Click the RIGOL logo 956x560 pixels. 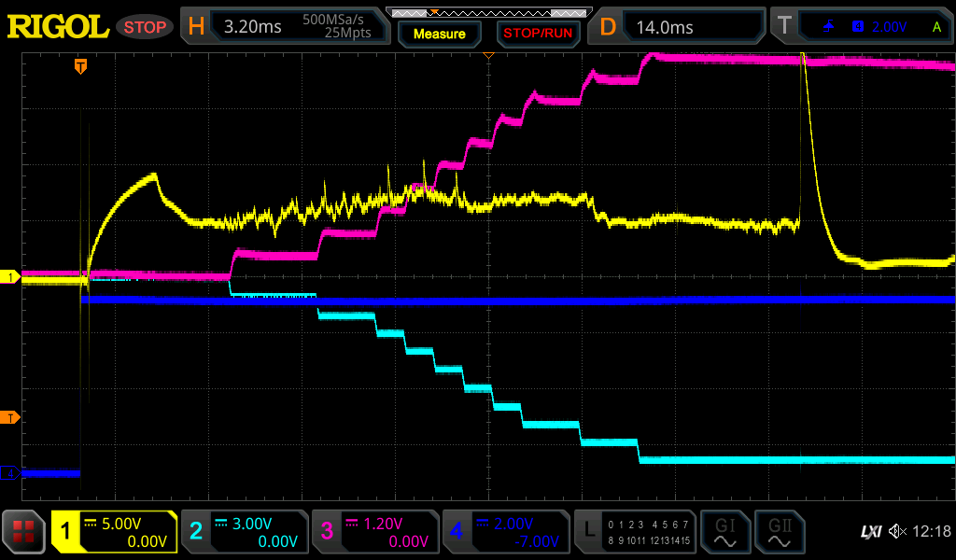[x=58, y=27]
